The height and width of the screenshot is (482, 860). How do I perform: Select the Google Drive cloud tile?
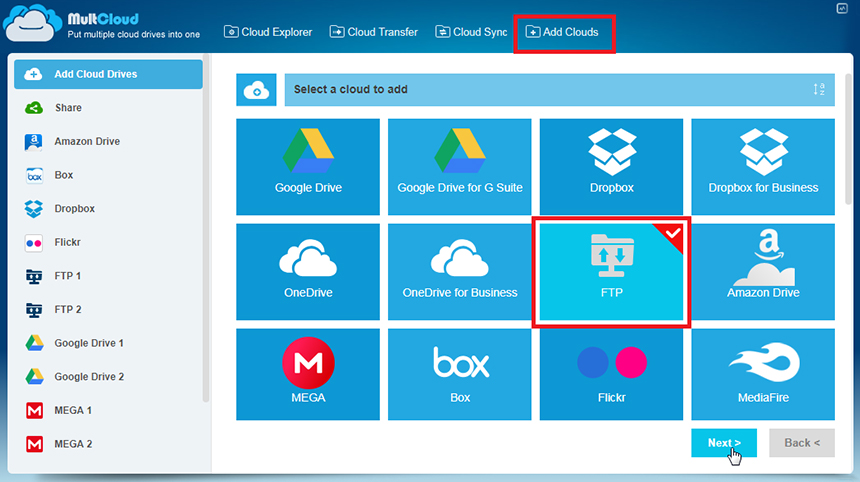point(308,167)
